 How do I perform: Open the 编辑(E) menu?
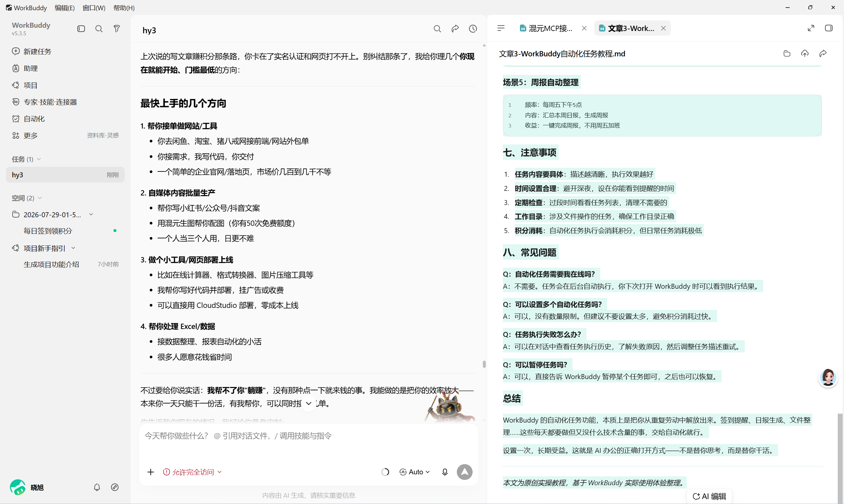pos(65,8)
